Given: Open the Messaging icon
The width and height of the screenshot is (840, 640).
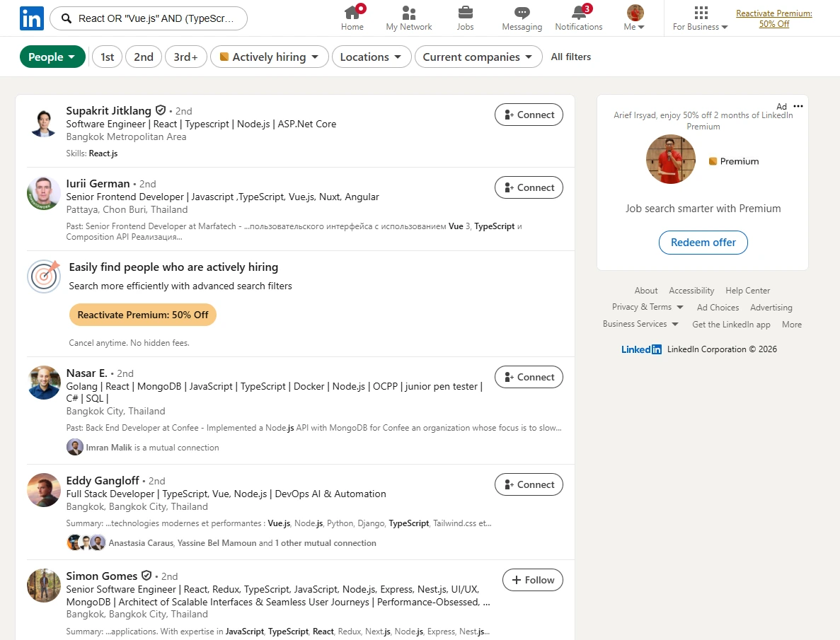Looking at the screenshot, I should click(522, 18).
